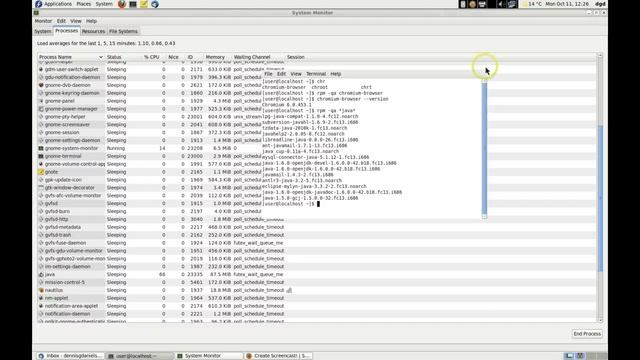This screenshot has height=360, width=640.
Task: Select the gnome-power-manager process icon
Action: click(41, 109)
